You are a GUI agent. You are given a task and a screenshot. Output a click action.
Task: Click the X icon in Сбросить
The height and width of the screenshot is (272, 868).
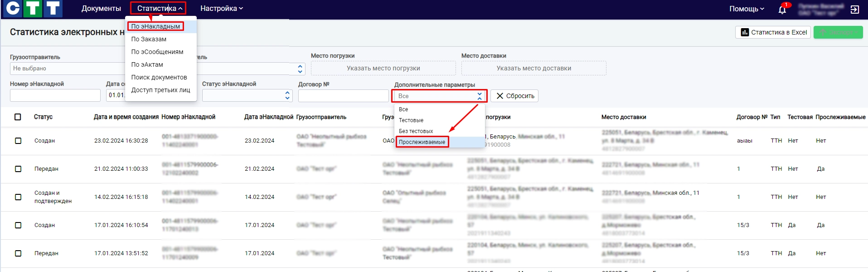pyautogui.click(x=500, y=96)
